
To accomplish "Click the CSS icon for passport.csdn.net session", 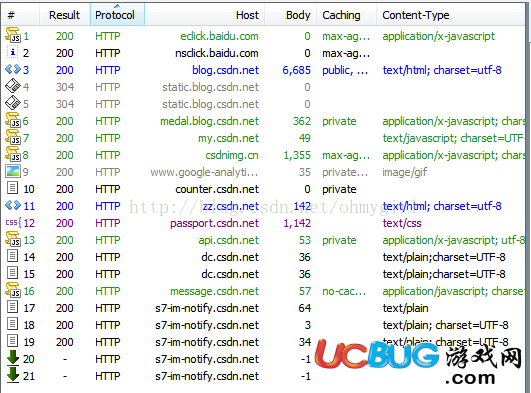I will coord(14,223).
